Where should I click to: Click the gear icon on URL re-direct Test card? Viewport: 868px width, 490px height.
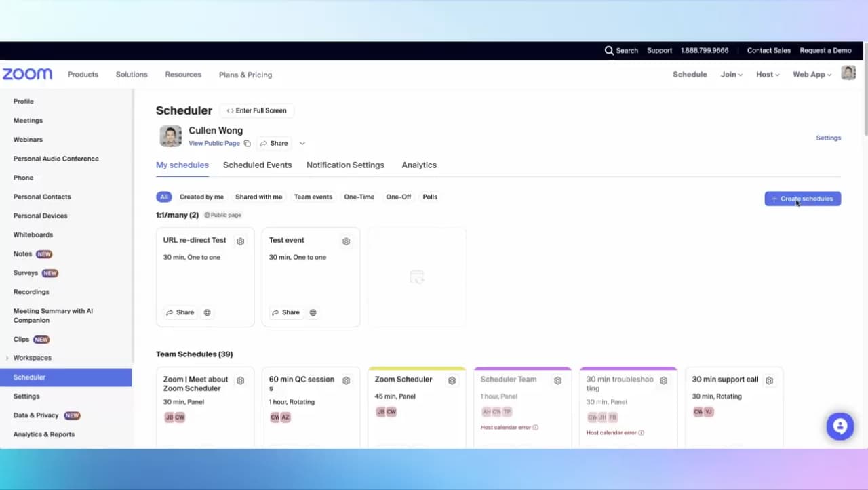click(240, 241)
